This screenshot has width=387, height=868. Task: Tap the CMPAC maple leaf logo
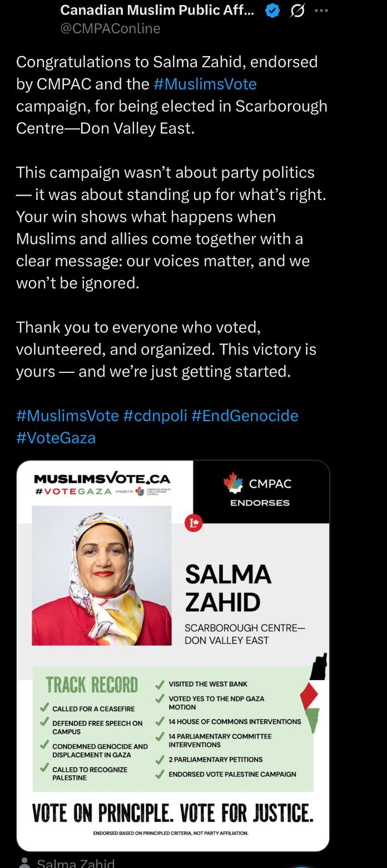[x=233, y=483]
